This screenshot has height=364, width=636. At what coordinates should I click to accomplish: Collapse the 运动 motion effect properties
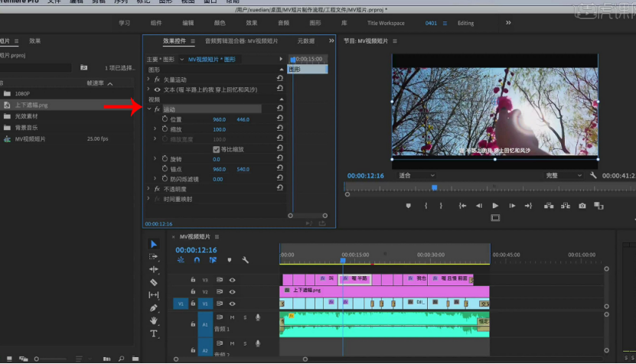148,109
